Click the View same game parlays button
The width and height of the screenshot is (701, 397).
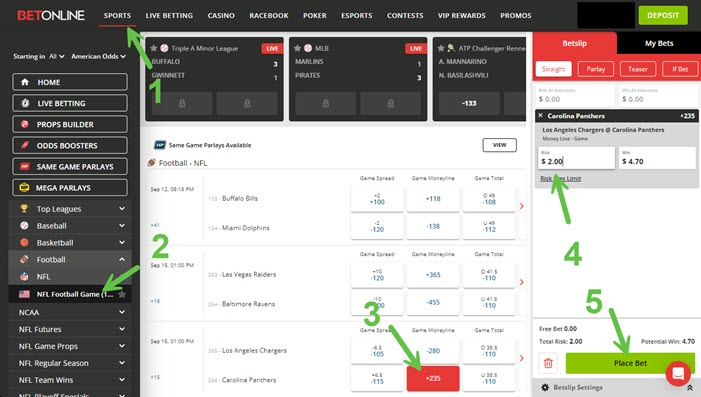(x=499, y=145)
